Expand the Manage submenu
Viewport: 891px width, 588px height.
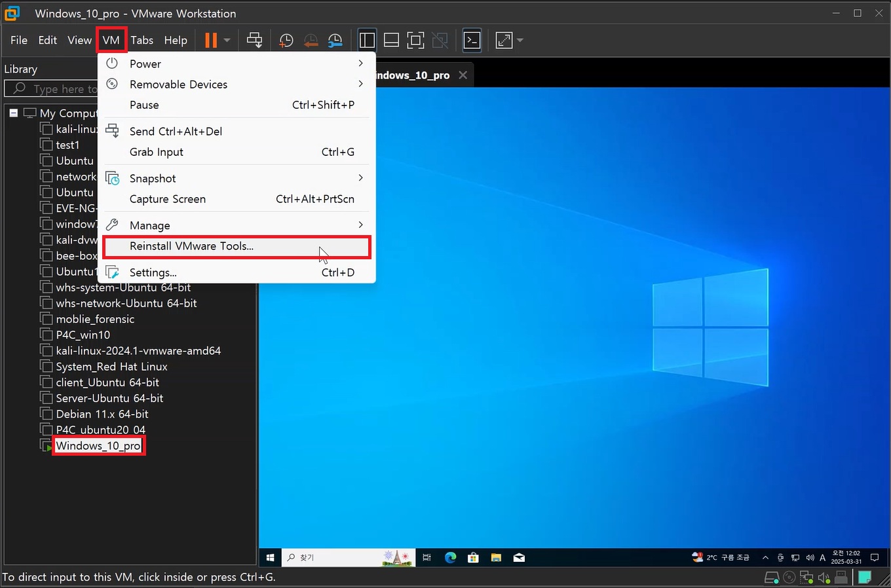236,225
